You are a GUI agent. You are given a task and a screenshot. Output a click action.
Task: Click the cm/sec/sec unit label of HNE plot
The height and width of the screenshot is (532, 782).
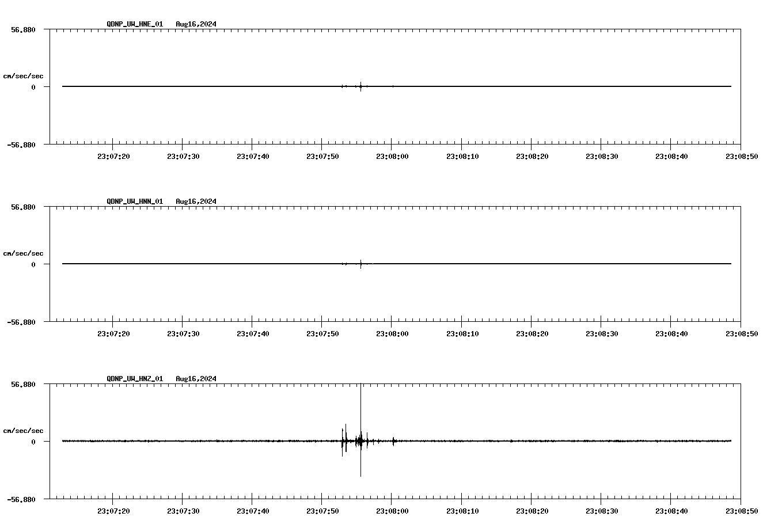click(23, 76)
